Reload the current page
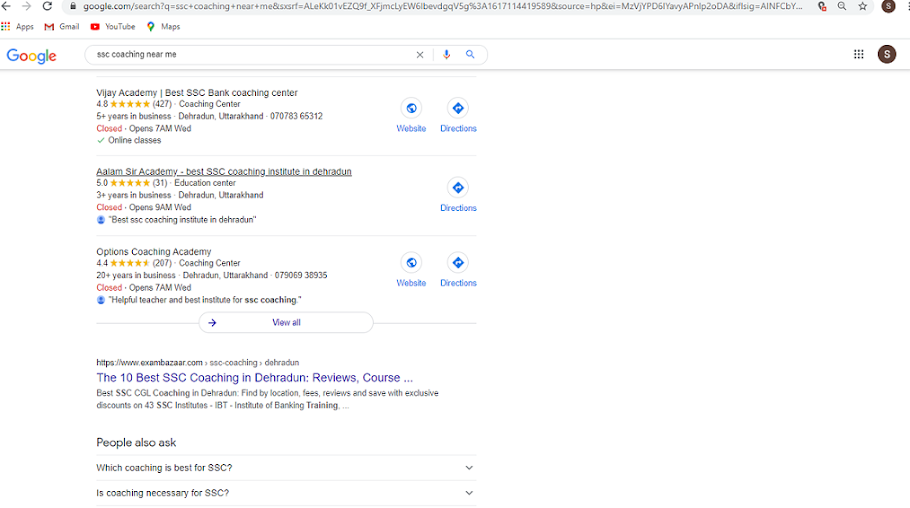 point(48,6)
